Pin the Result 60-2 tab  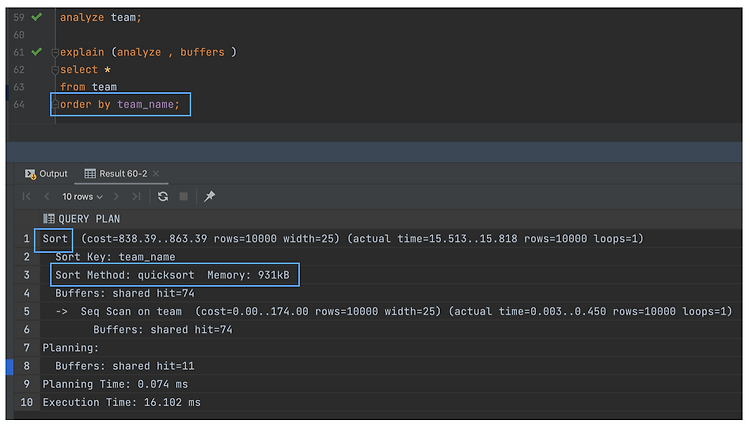[210, 196]
